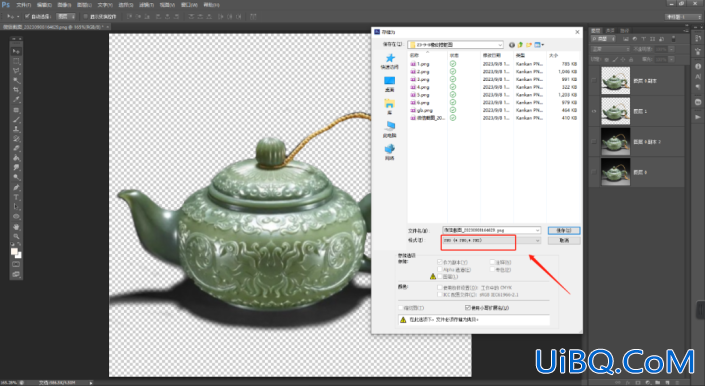Viewport: 705px width, 386px height.
Task: Toggle the 使用小写扩展名 checkbox
Action: (x=468, y=308)
